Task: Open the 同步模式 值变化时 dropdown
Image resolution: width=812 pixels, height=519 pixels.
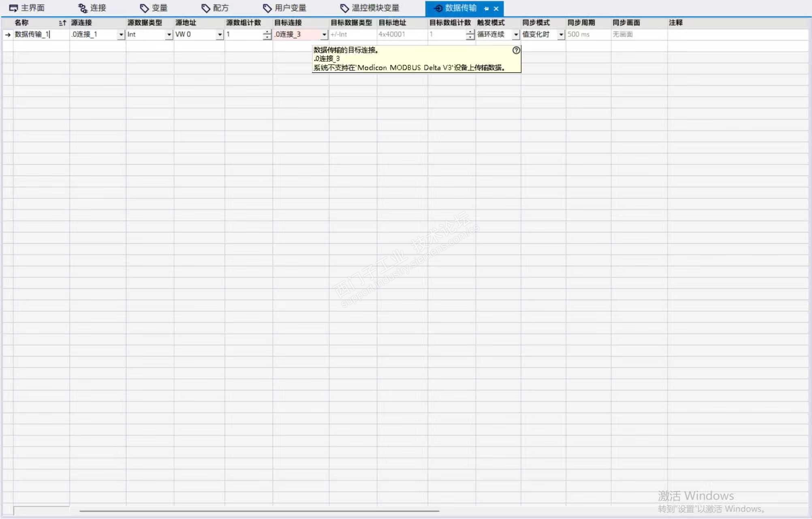Action: tap(561, 35)
